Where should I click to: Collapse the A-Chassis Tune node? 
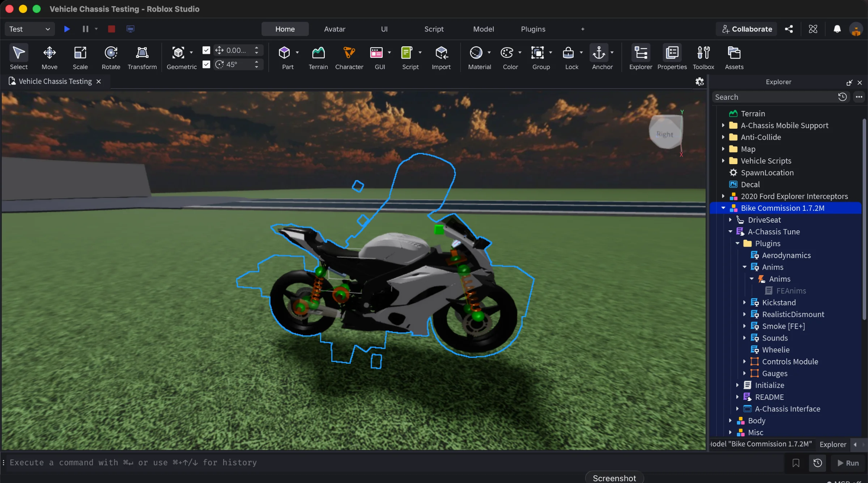730,232
